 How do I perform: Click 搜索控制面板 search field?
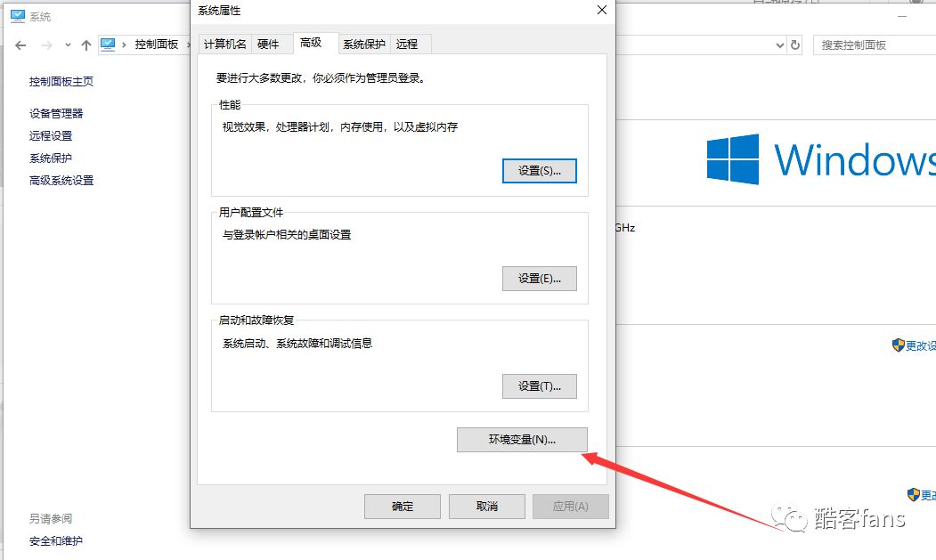click(875, 45)
